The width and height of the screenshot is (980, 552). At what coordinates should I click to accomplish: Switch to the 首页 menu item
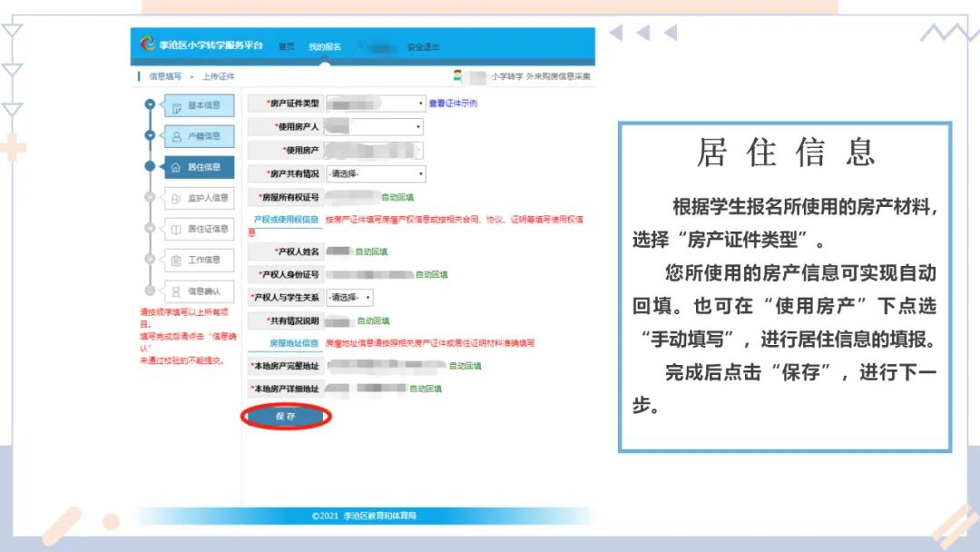click(x=288, y=46)
